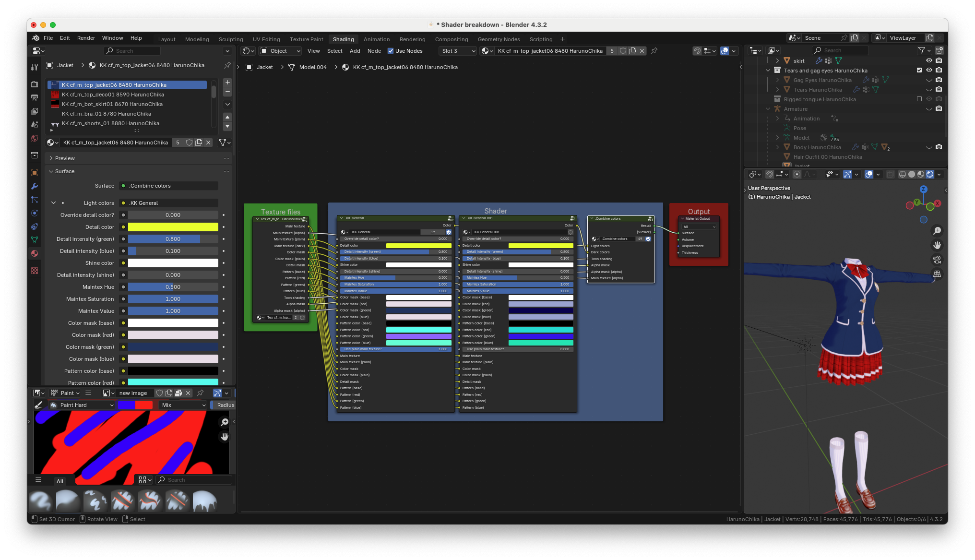Uncheck the Use Nodes checkbox
This screenshot has width=975, height=560.
pyautogui.click(x=391, y=51)
